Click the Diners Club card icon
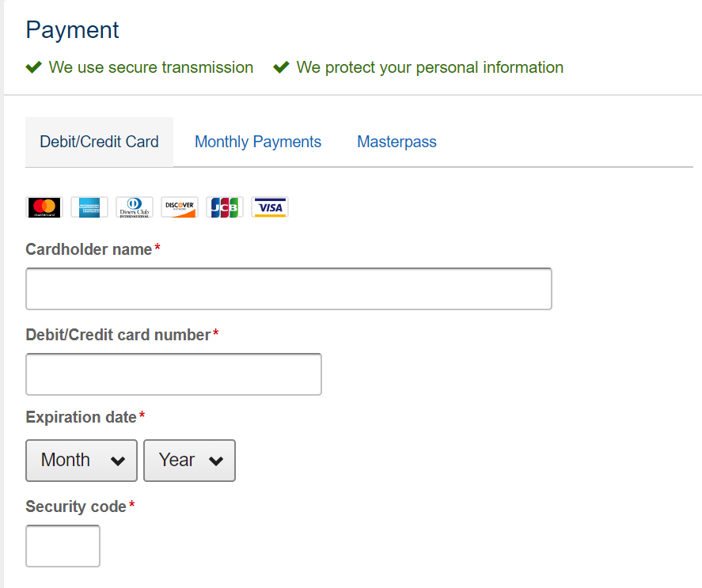 click(x=135, y=207)
